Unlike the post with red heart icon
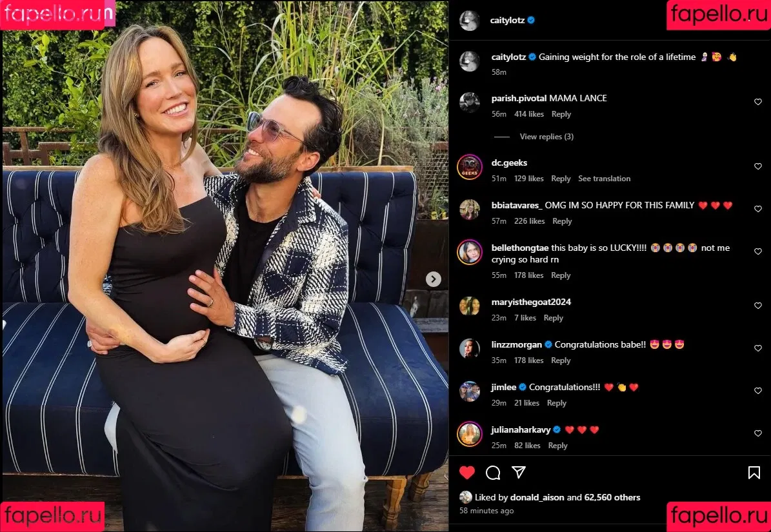The height and width of the screenshot is (532, 771). pos(466,473)
